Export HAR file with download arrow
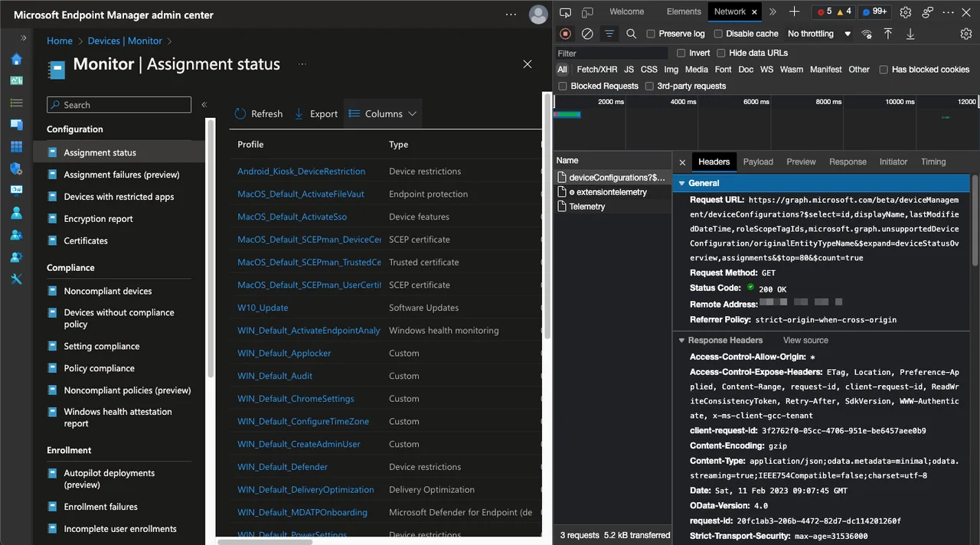 click(910, 34)
